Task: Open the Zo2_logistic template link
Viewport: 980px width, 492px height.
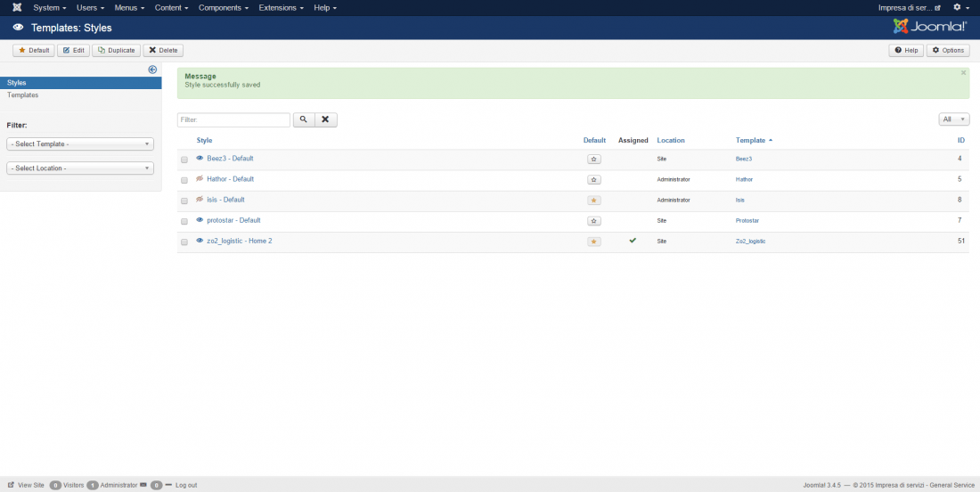Action: click(751, 242)
